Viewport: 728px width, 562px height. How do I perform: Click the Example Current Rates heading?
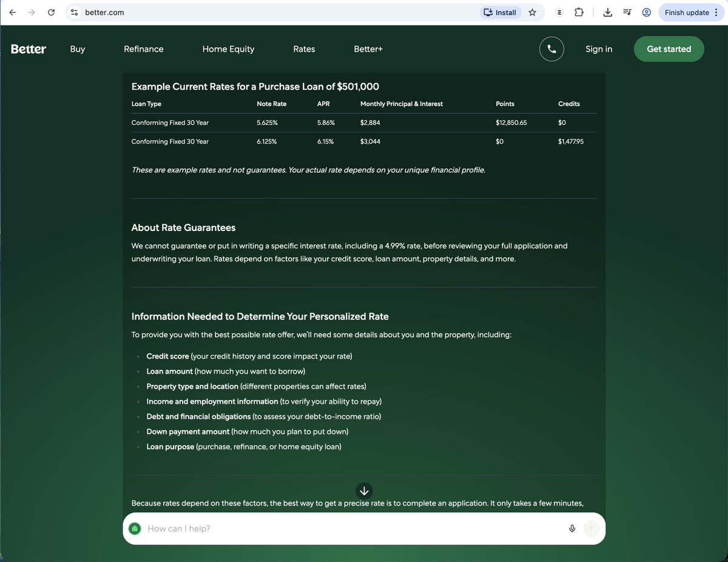coord(255,87)
